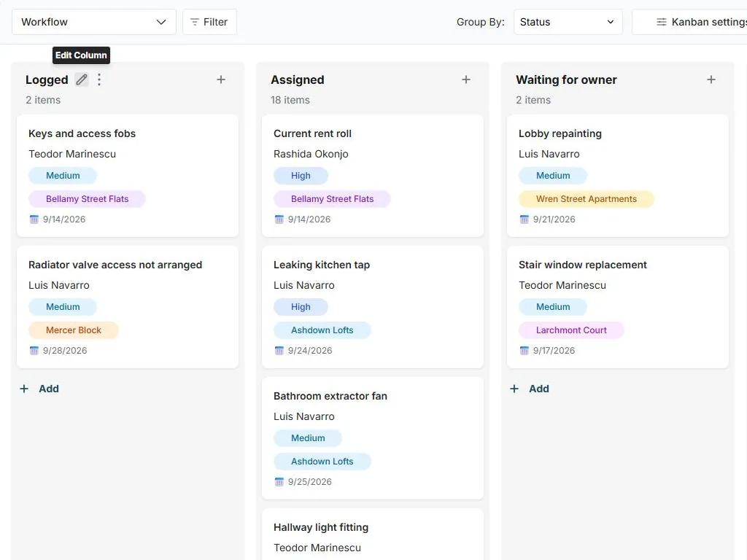Viewport: 747px width, 560px height.
Task: Click the Edit Column pencil icon for Logged
Action: (x=82, y=79)
